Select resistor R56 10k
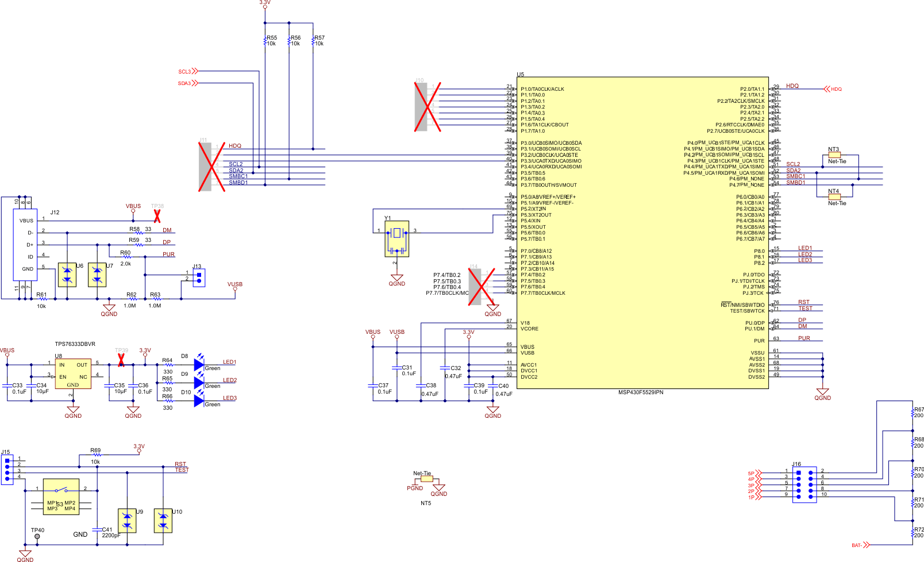Viewport: 924px width, 562px height. (289, 41)
